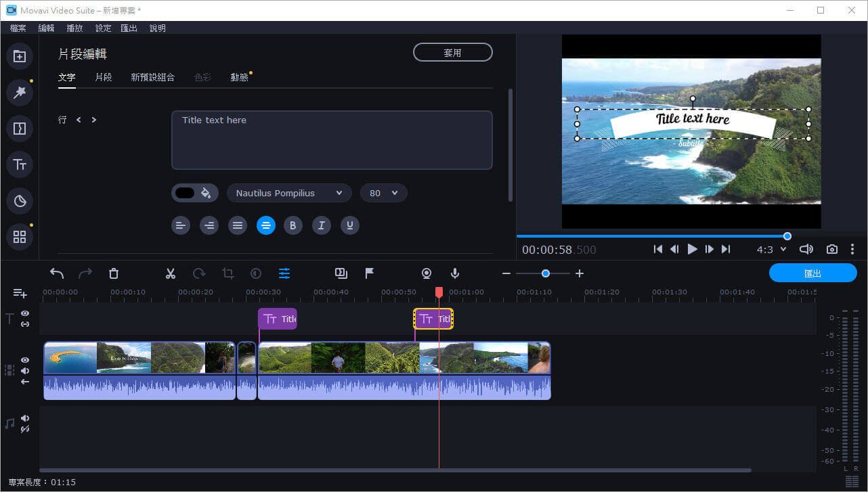Take a snapshot with camera icon

(832, 249)
